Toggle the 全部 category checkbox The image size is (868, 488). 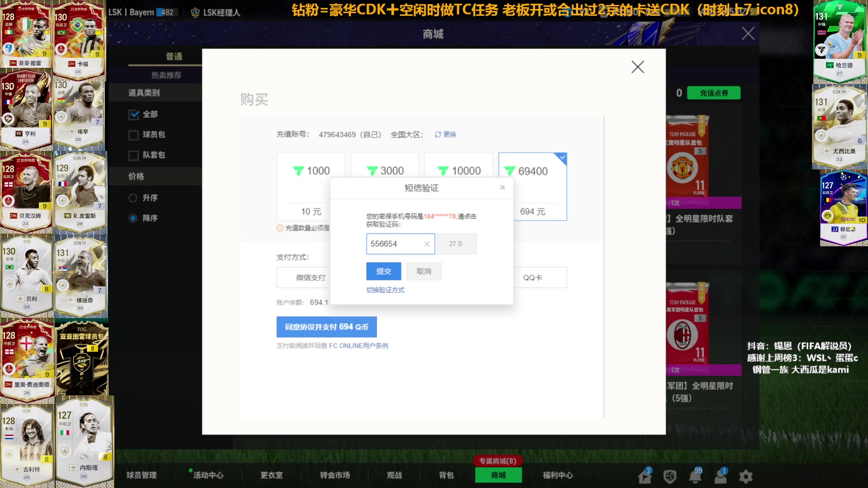134,114
